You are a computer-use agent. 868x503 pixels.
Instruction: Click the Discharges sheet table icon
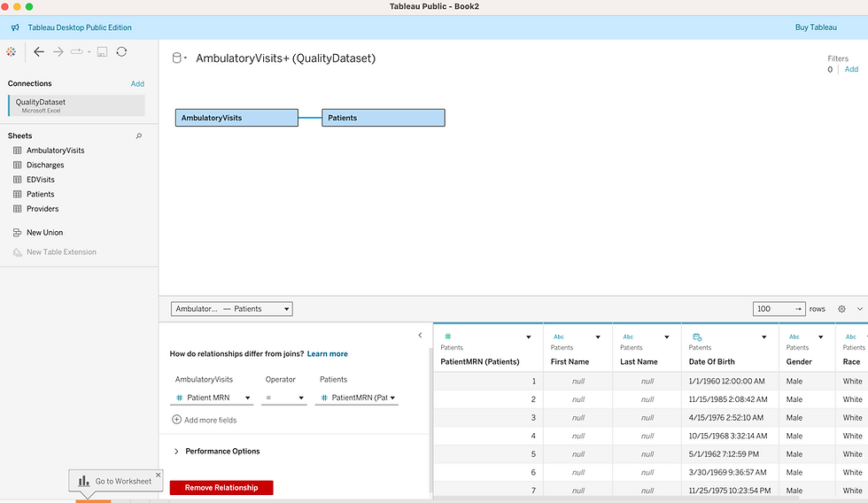point(18,165)
